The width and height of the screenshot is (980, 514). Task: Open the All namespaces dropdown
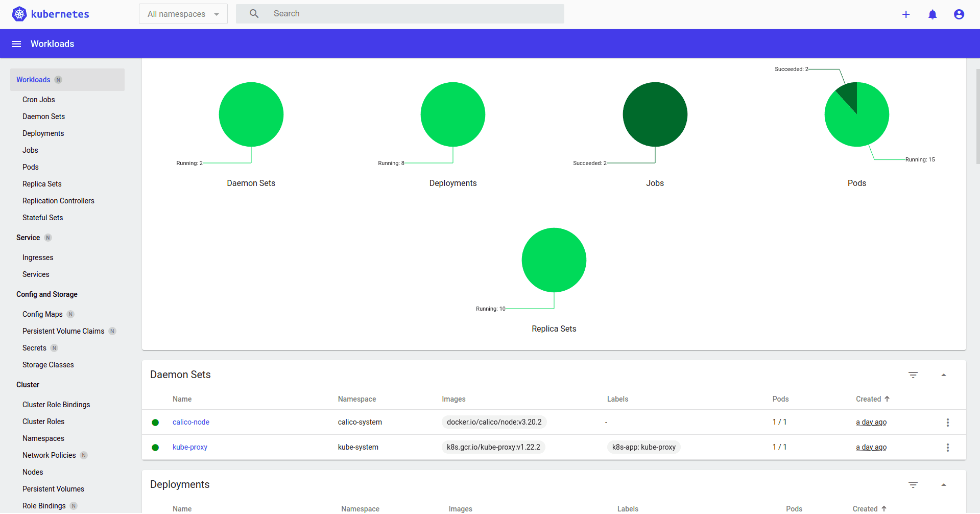(x=183, y=14)
